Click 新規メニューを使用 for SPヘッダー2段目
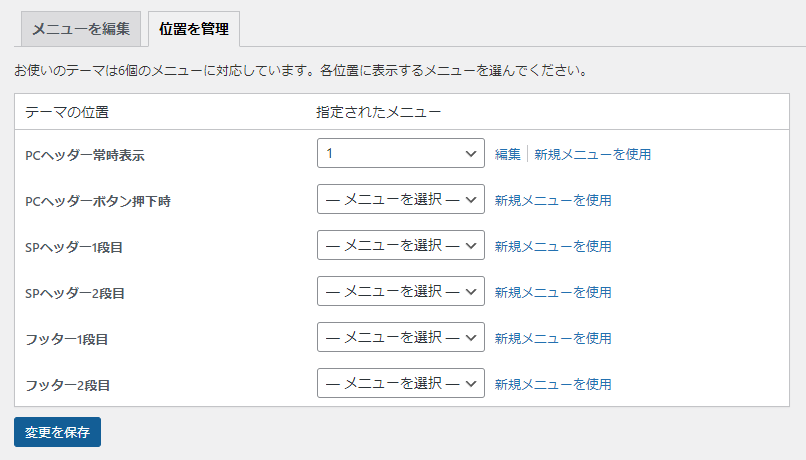 click(x=553, y=292)
